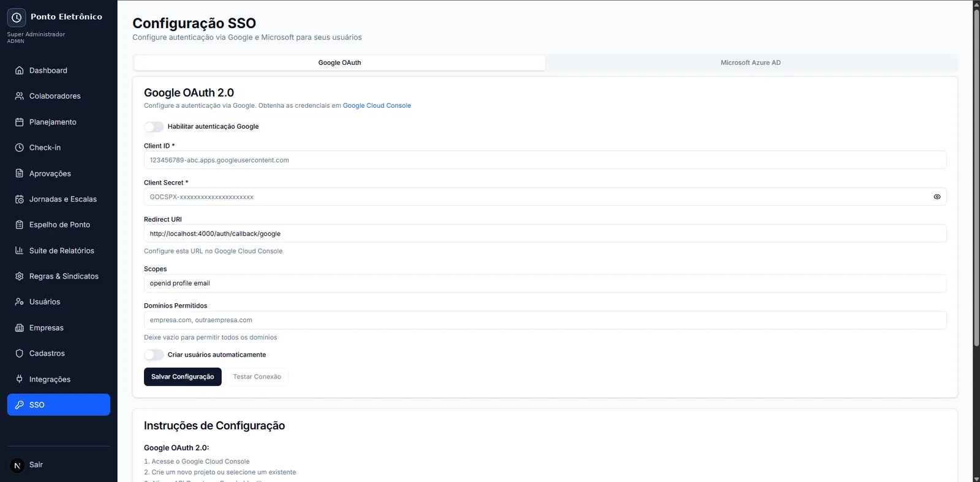Click the Ponto Eletrônico clock logo icon

(17, 17)
